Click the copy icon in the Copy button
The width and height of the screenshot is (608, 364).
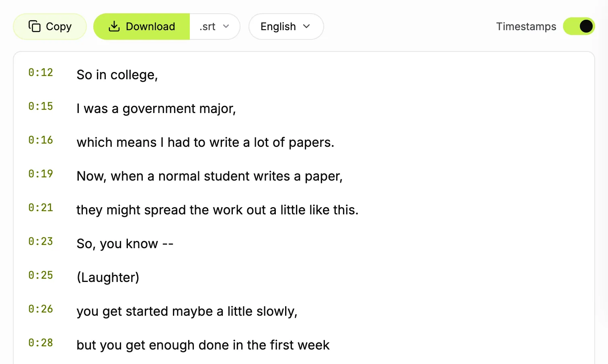[35, 27]
